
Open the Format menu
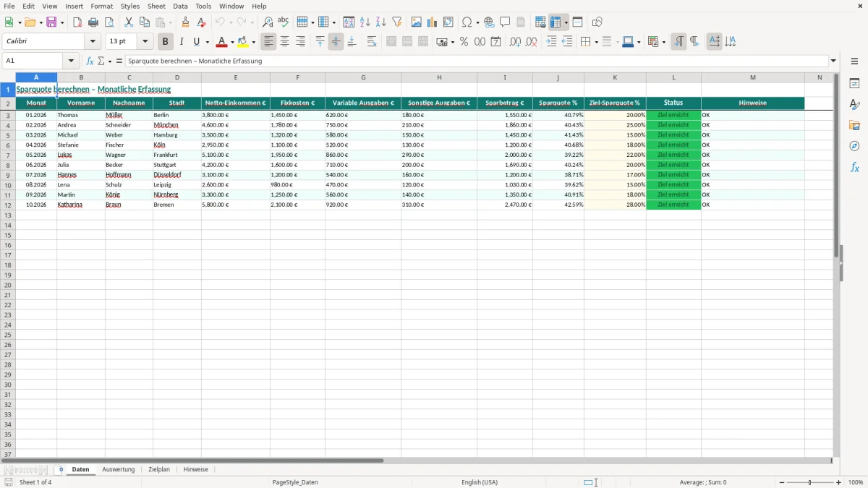(x=102, y=6)
